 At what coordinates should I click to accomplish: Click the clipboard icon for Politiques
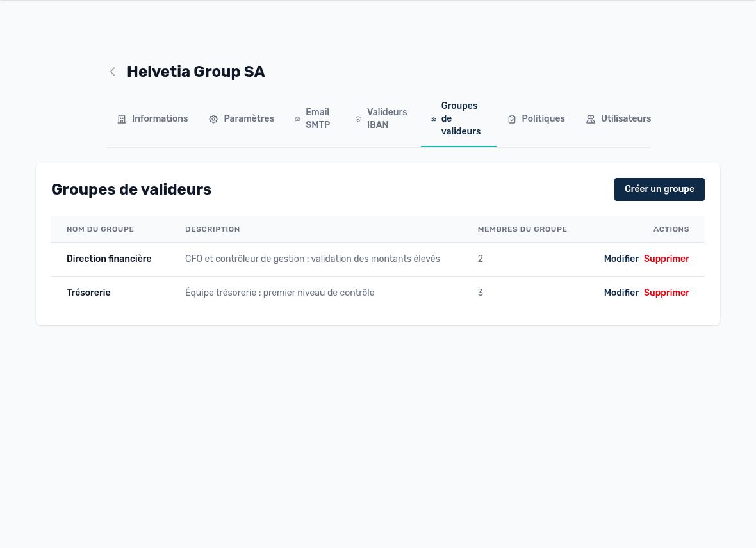click(x=511, y=119)
